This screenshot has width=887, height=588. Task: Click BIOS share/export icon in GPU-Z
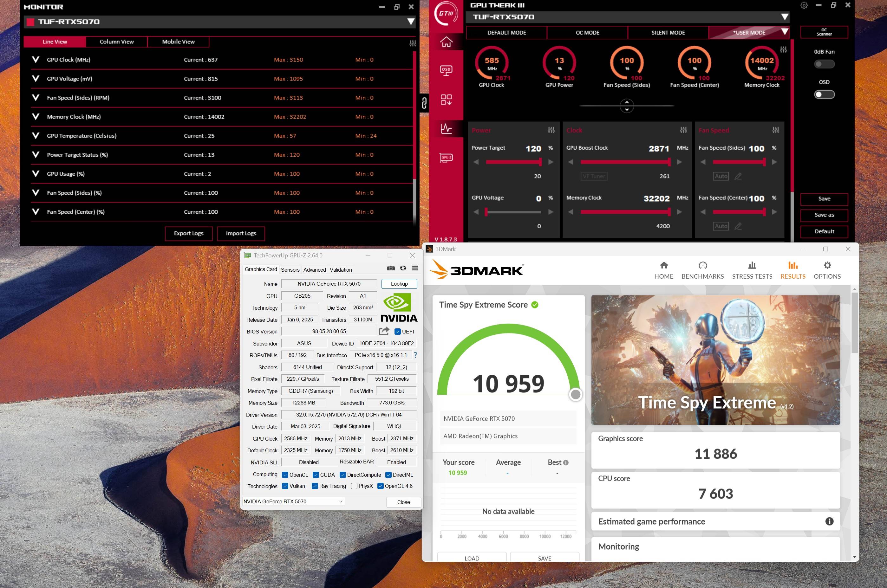pyautogui.click(x=384, y=331)
